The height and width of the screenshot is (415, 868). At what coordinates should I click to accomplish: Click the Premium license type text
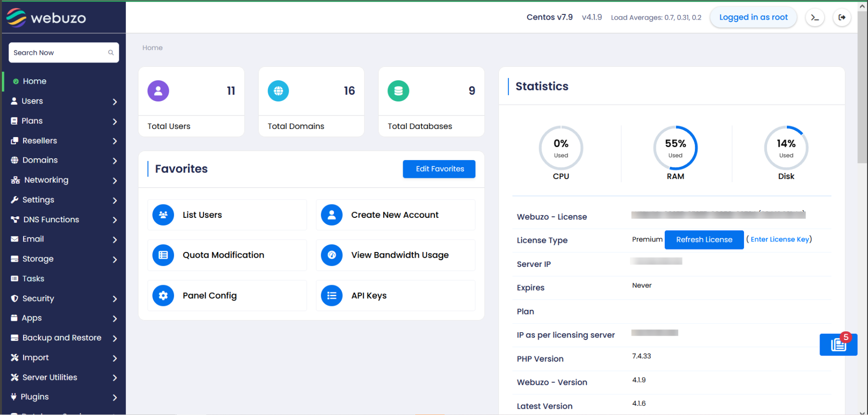pyautogui.click(x=647, y=239)
